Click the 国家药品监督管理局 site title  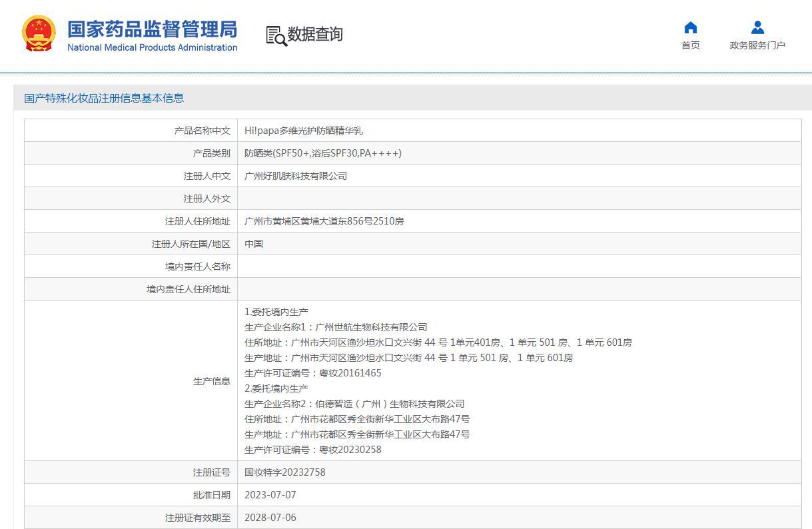click(x=152, y=29)
